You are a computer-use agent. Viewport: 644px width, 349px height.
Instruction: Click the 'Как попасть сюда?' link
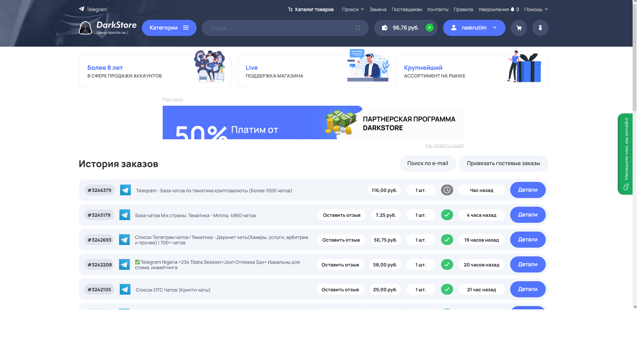tap(444, 146)
